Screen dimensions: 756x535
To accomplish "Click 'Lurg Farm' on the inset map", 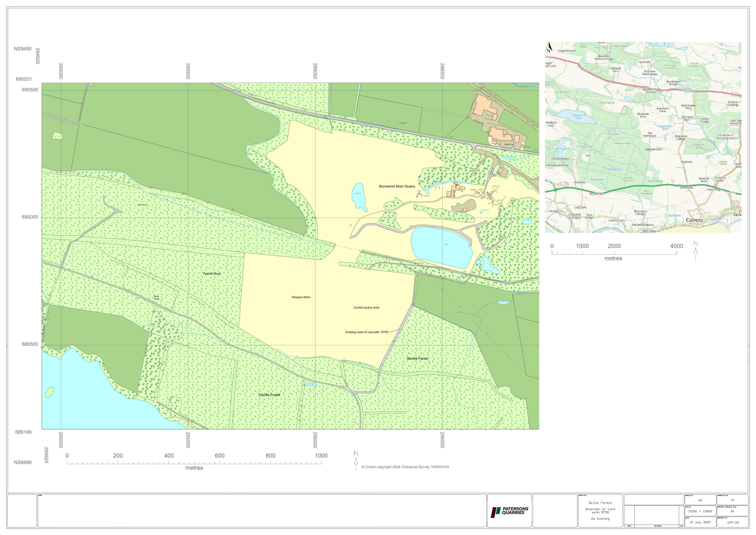I will point(580,208).
